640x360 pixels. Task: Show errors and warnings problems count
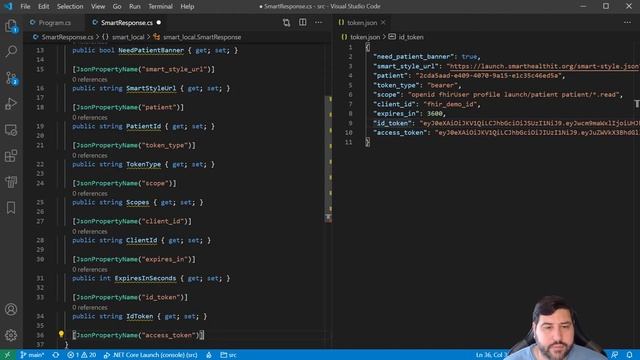82,355
